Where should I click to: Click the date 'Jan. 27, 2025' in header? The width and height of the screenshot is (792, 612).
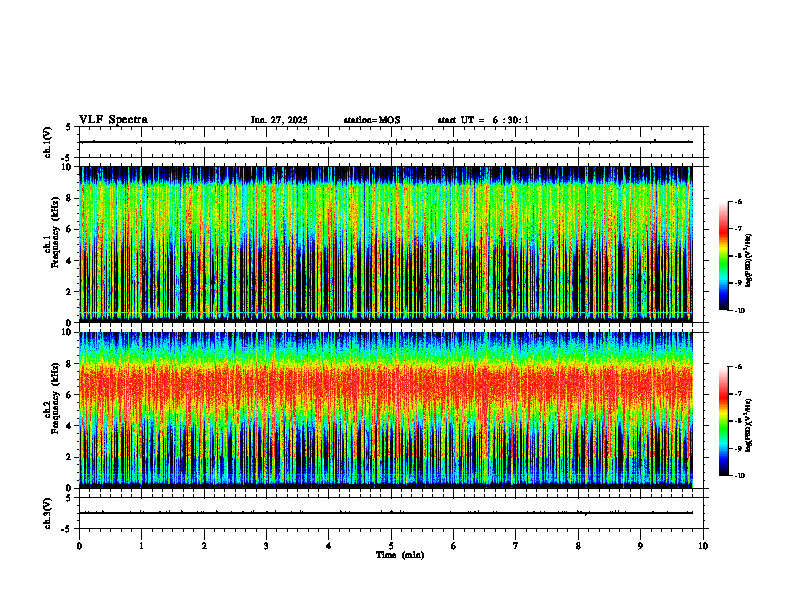(x=279, y=120)
